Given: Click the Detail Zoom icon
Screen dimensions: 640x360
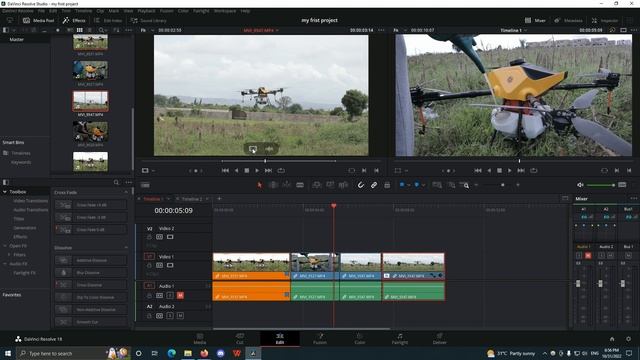Looking at the screenshot, I should 451,185.
